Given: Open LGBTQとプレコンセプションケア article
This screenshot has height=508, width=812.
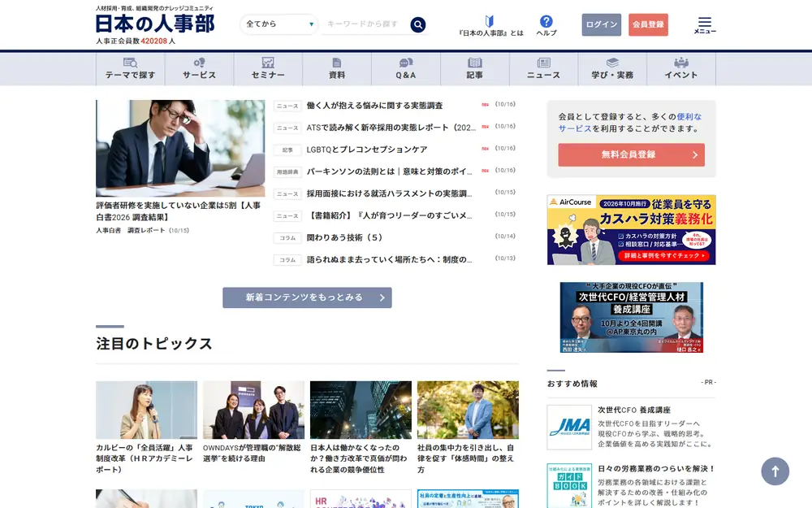Looking at the screenshot, I should point(367,150).
